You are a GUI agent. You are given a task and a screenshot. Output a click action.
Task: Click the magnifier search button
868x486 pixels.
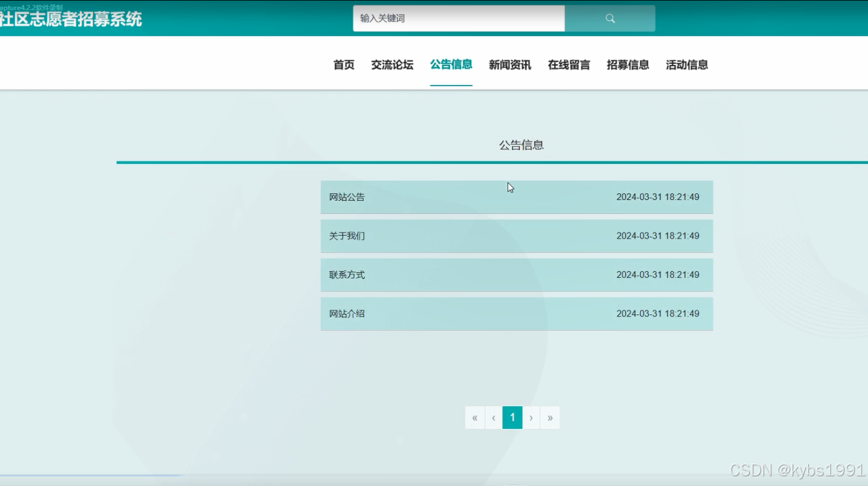[610, 18]
